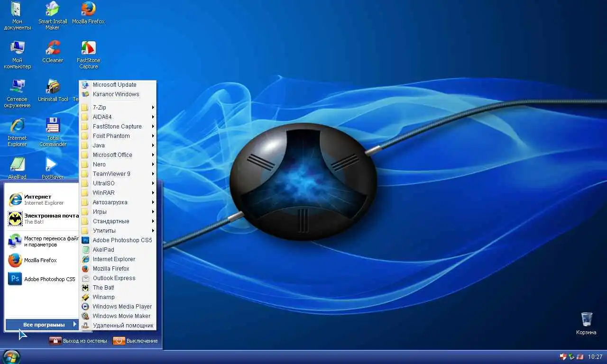Open Internet Explorer desktop shortcut
607x364 pixels.
(18, 132)
